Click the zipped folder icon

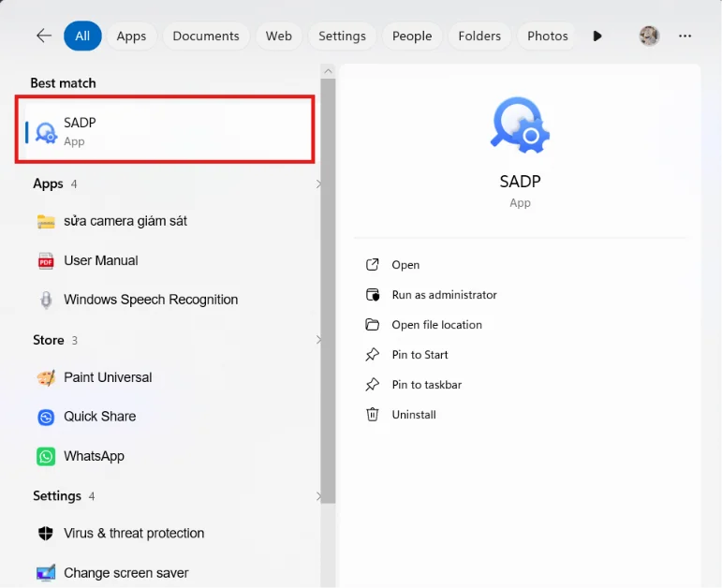point(46,222)
